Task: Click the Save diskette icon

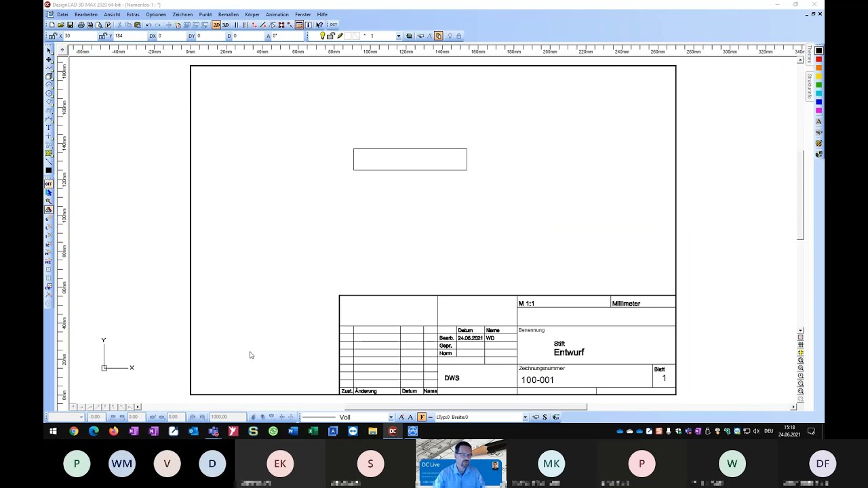Action: 70,25
